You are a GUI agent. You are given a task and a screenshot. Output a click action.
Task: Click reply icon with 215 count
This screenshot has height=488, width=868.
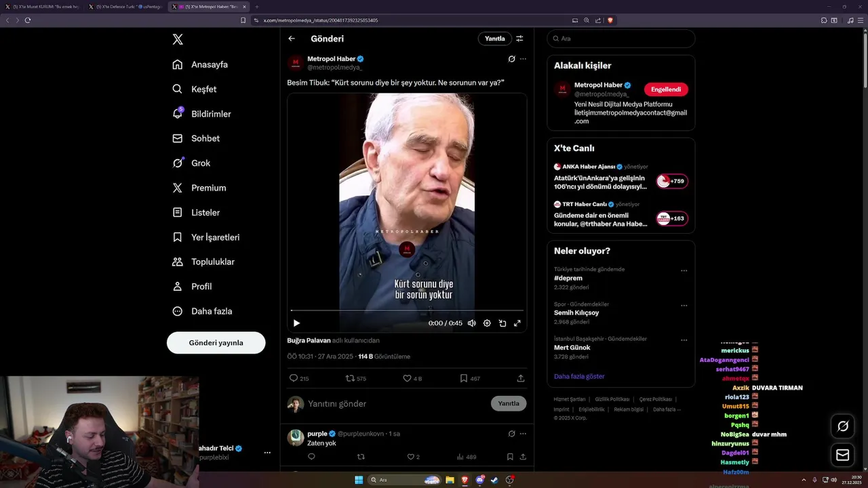point(299,378)
